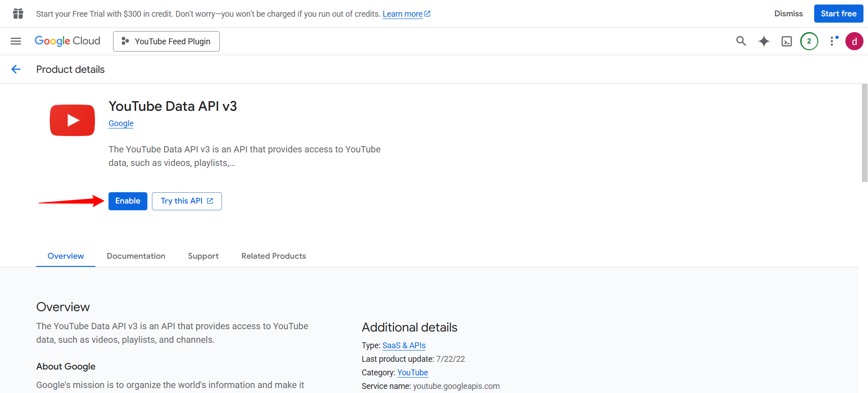
Task: Activate the Cloud Shell terminal icon
Action: pyautogui.click(x=787, y=41)
